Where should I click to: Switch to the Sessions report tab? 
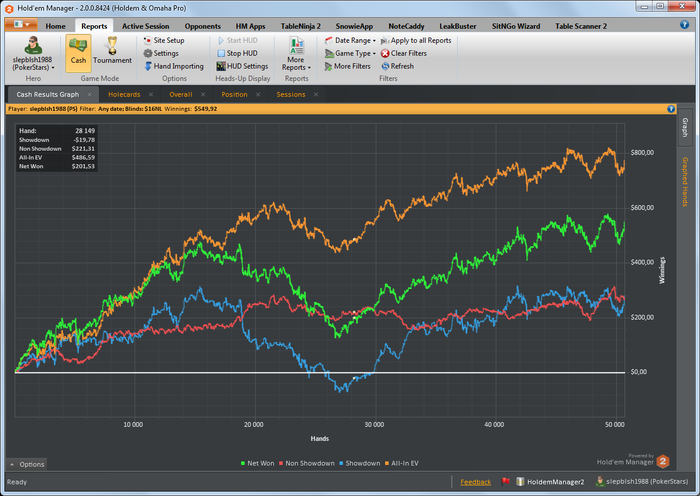pos(291,95)
